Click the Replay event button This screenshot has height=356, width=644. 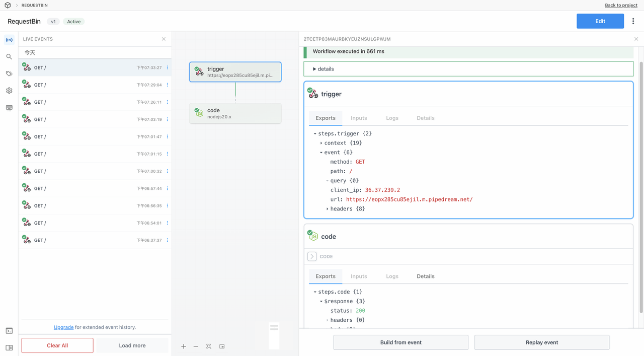click(541, 342)
